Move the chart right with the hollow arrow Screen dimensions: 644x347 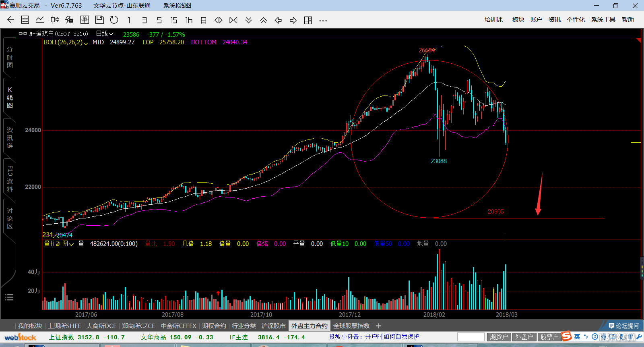[x=293, y=20]
